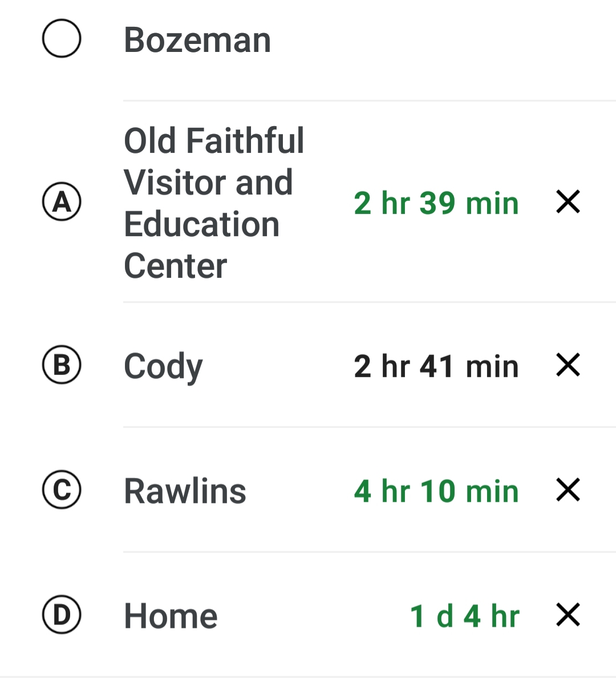
Task: Click the word Center in stop A name
Action: (176, 266)
